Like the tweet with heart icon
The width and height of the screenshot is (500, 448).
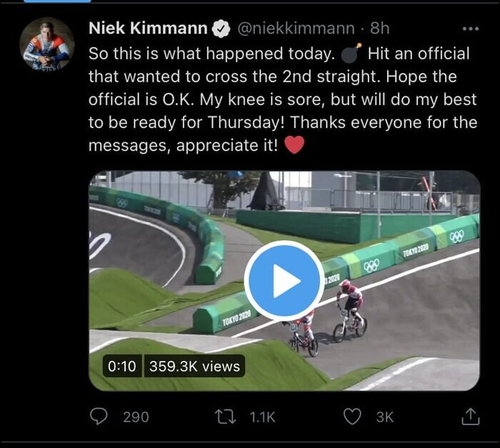click(x=352, y=417)
